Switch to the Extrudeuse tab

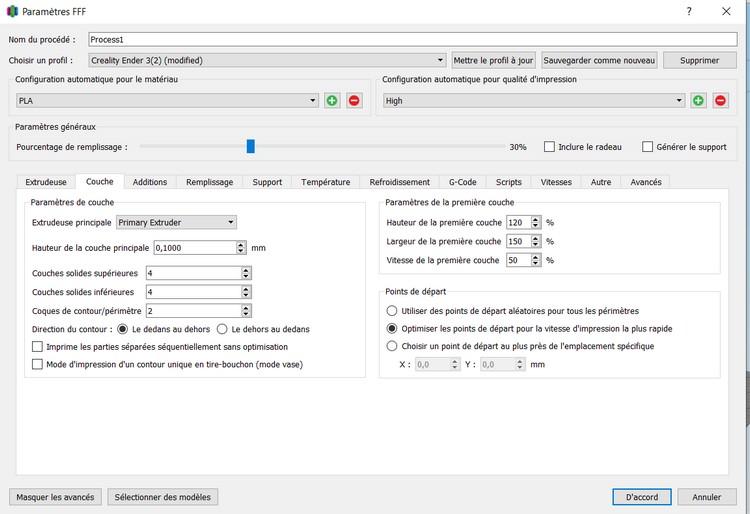tap(46, 182)
